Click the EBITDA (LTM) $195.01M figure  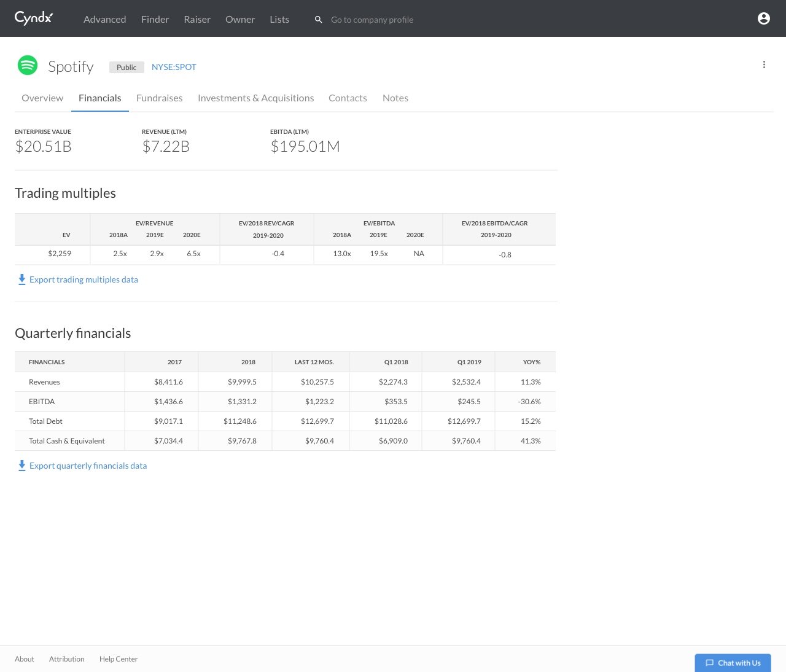click(305, 146)
